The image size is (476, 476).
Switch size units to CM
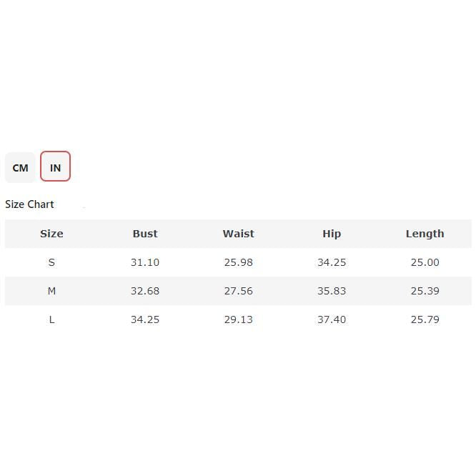pos(20,168)
